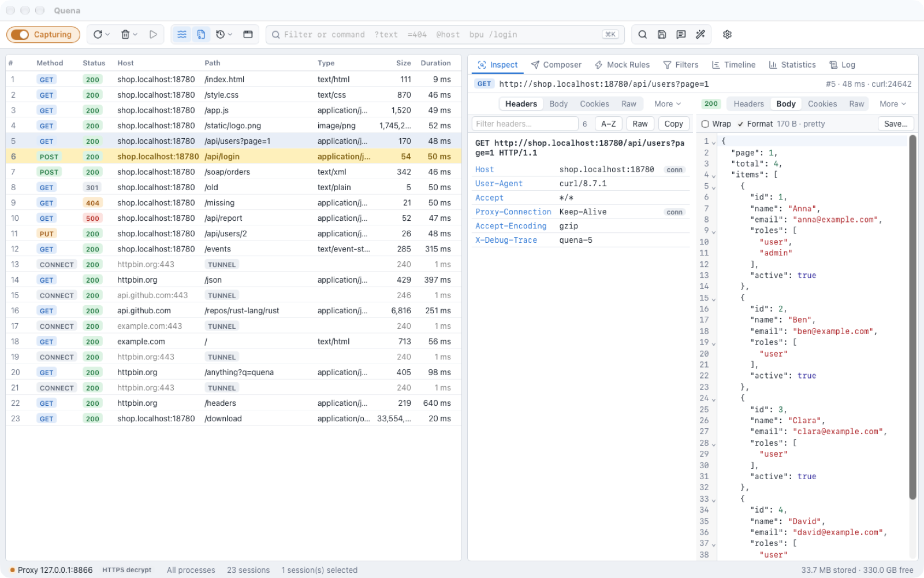Focus the Filter headers input

pos(525,124)
